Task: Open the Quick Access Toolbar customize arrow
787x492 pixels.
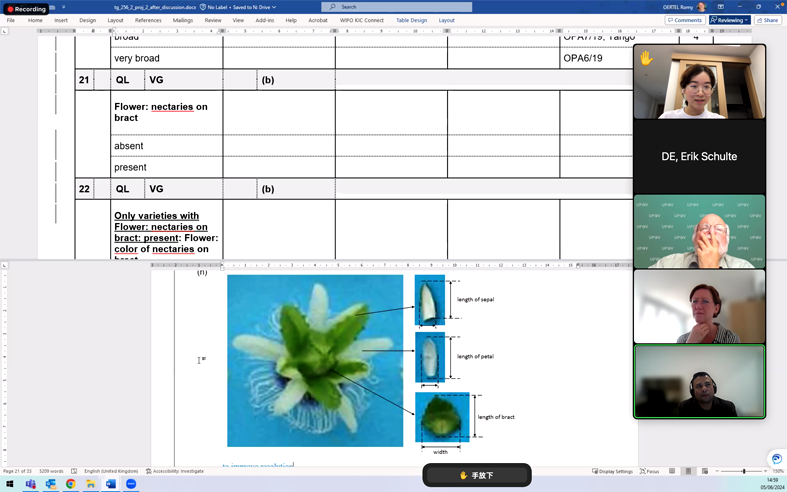Action: click(x=64, y=7)
